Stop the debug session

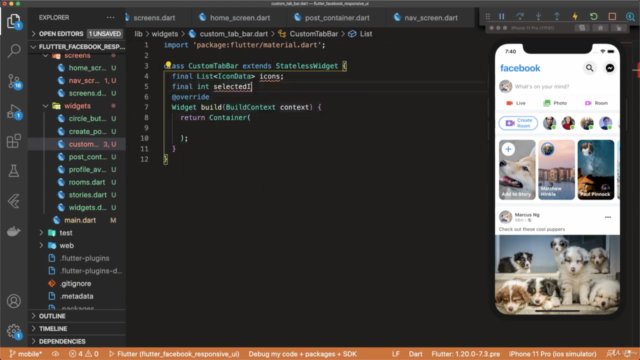(x=612, y=16)
